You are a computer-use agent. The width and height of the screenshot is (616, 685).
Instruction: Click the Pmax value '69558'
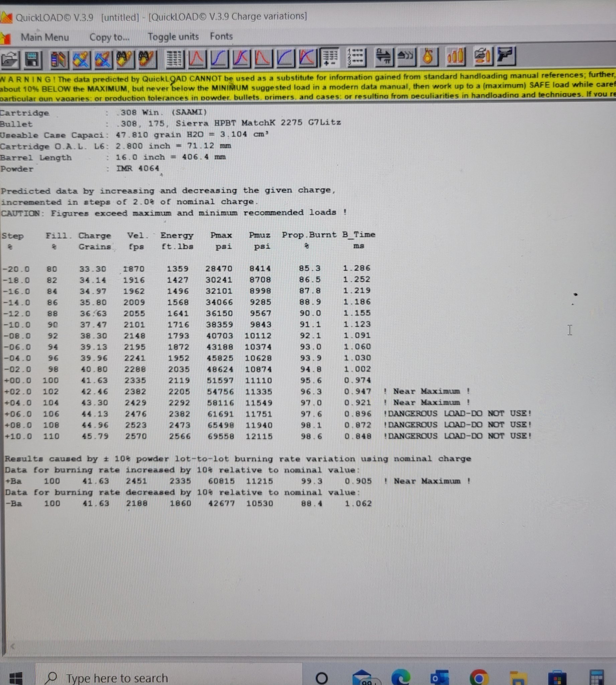point(221,436)
